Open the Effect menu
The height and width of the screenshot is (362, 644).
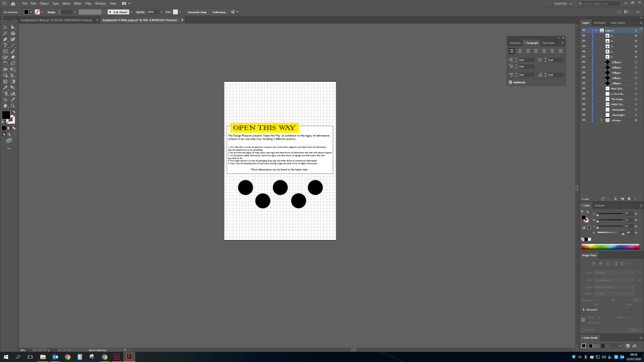[x=77, y=4]
